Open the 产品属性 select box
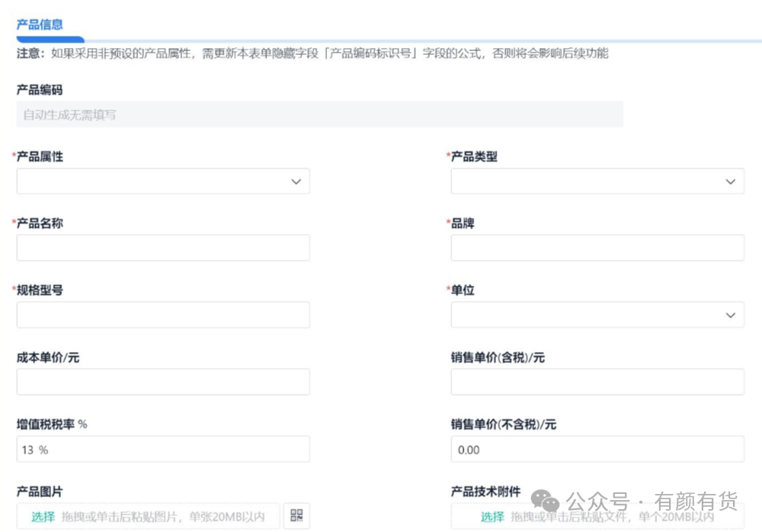 point(152,181)
